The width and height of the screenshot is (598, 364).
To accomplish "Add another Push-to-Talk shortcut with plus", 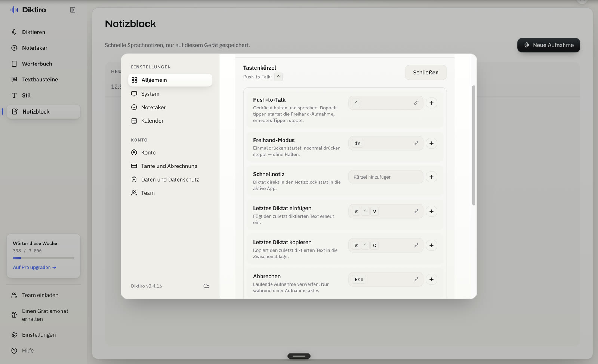I will (x=431, y=103).
